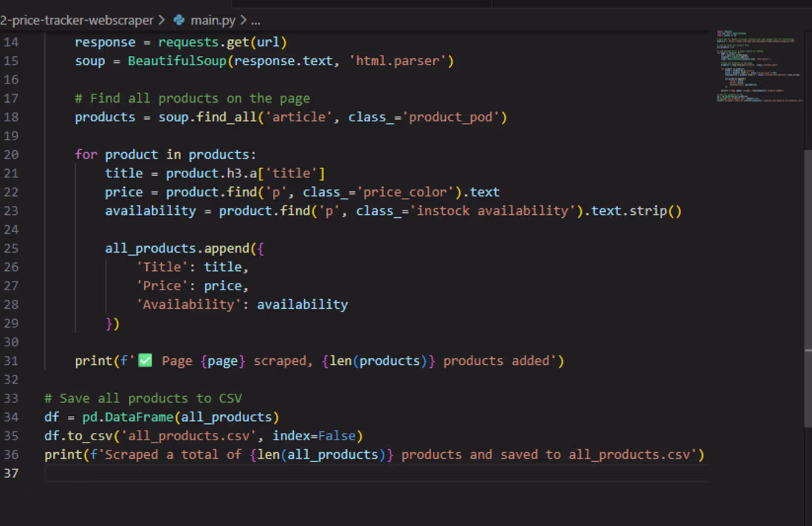The width and height of the screenshot is (812, 526).
Task: Click 'find_all' method on line 18
Action: [227, 117]
